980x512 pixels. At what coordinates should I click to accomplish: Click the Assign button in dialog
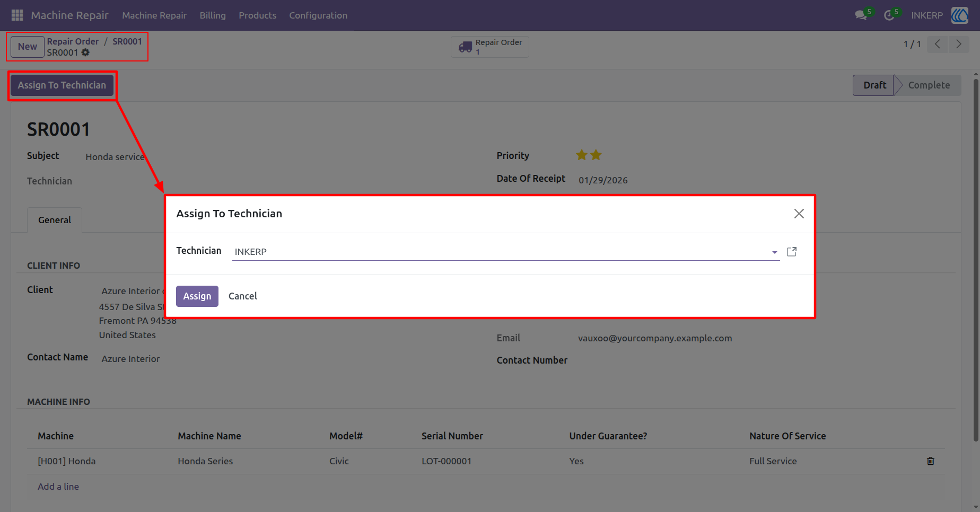(x=197, y=296)
